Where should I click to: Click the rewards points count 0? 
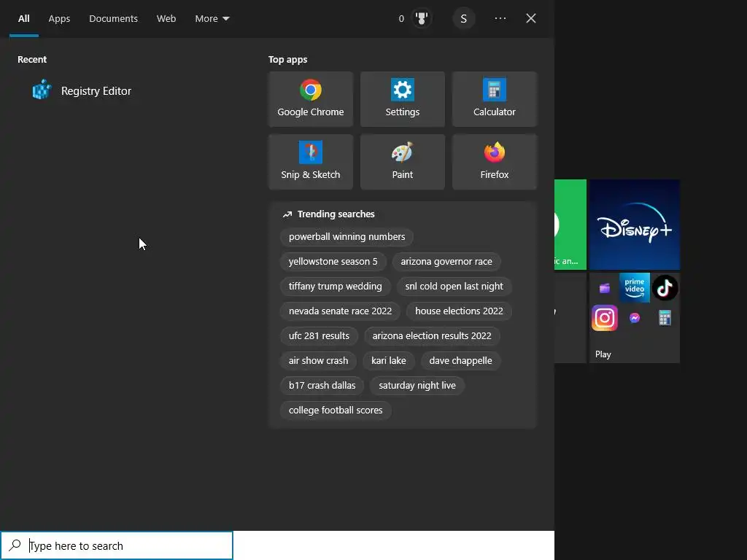coord(401,18)
